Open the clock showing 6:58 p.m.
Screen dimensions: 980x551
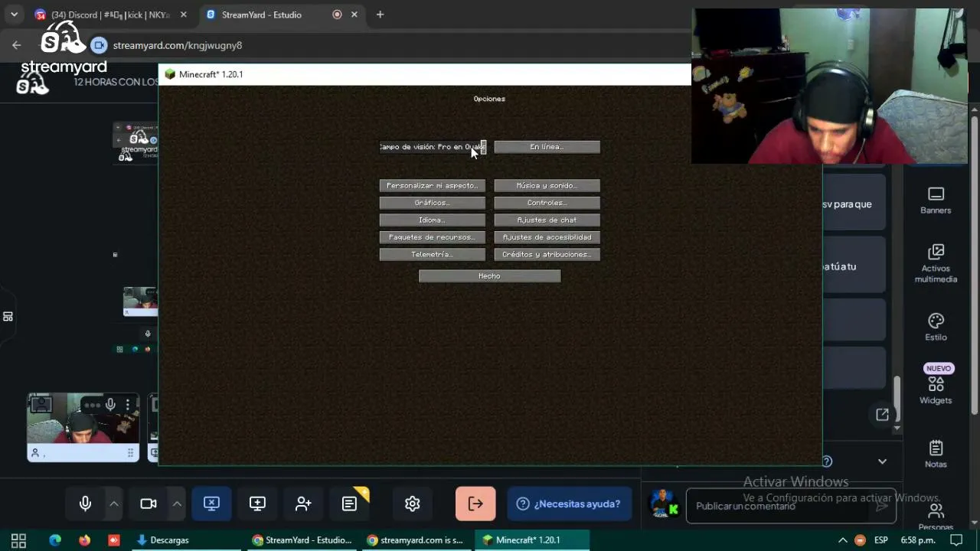coord(918,540)
